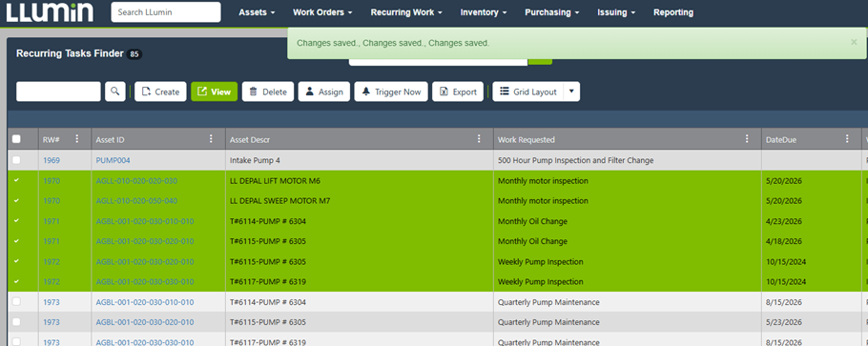Open asset AGLL-010-020-020-030 link
868x346 pixels.
tap(136, 181)
